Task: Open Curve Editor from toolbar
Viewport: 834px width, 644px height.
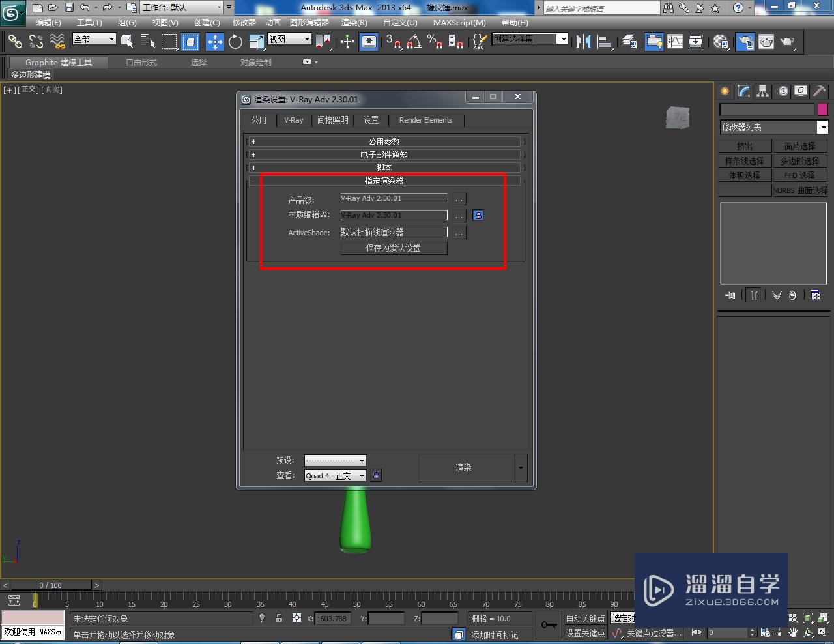Action: [x=675, y=42]
